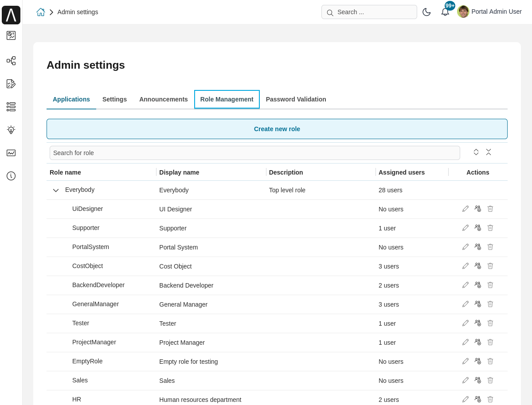
Task: Collapse the Everybody role tree
Action: point(56,190)
